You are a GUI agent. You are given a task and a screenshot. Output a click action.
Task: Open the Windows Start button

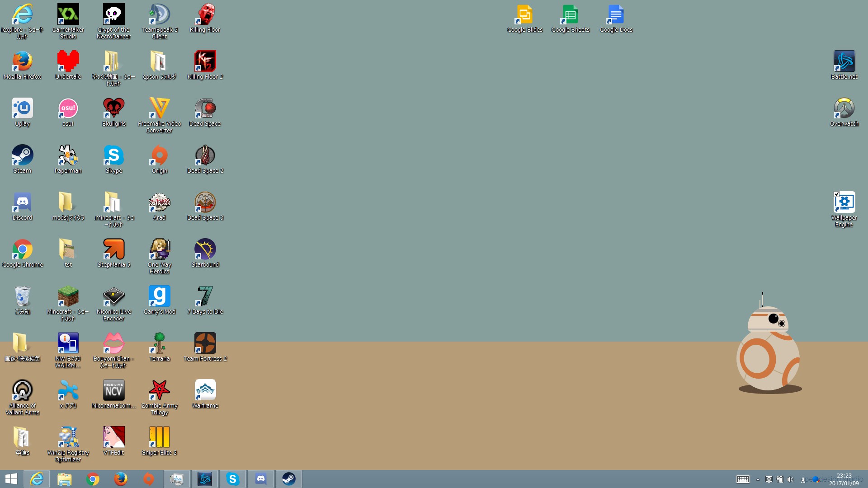click(x=11, y=479)
